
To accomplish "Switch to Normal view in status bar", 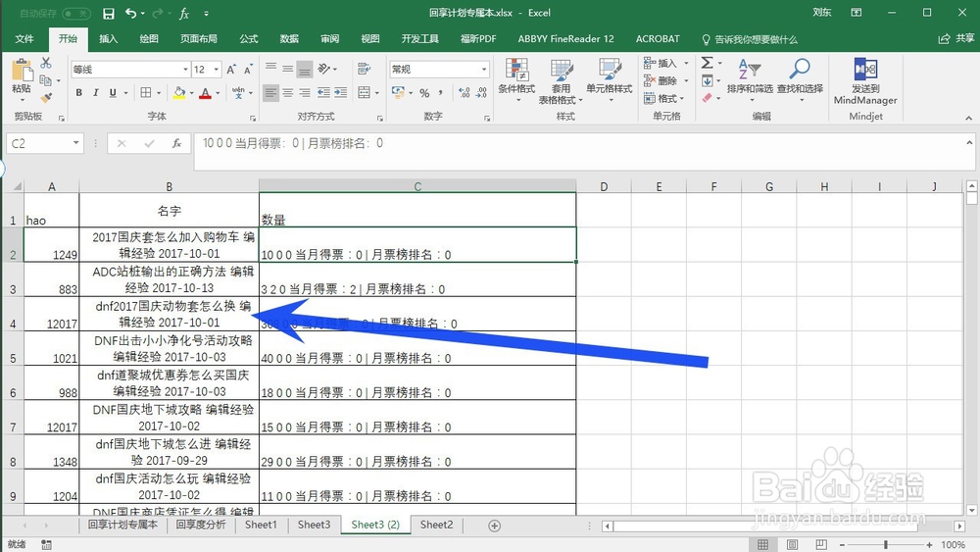I will click(763, 544).
